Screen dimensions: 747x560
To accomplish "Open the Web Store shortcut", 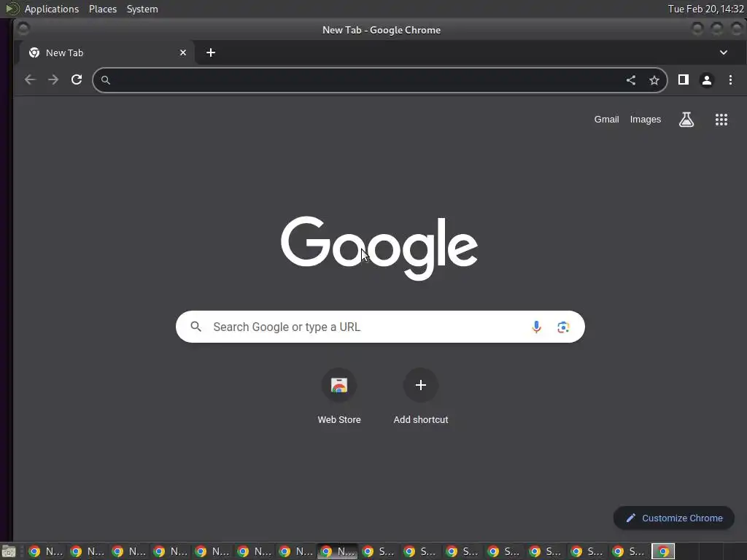I will pyautogui.click(x=339, y=397).
